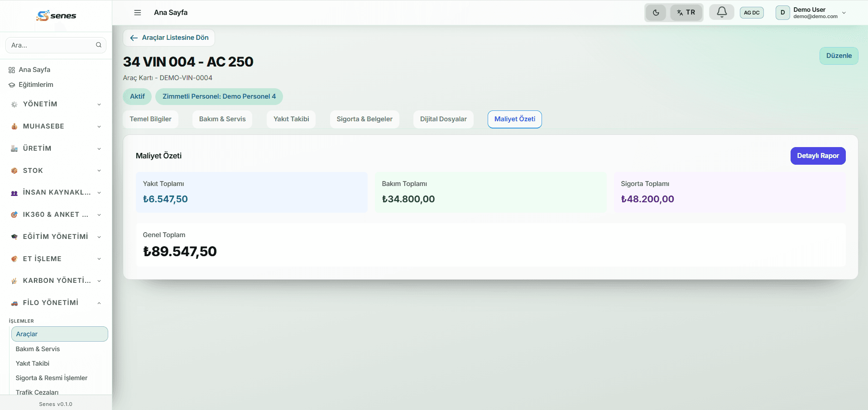Expand the İNSAN KAYNAKLARI chevron
This screenshot has width=868, height=410.
[x=99, y=193]
